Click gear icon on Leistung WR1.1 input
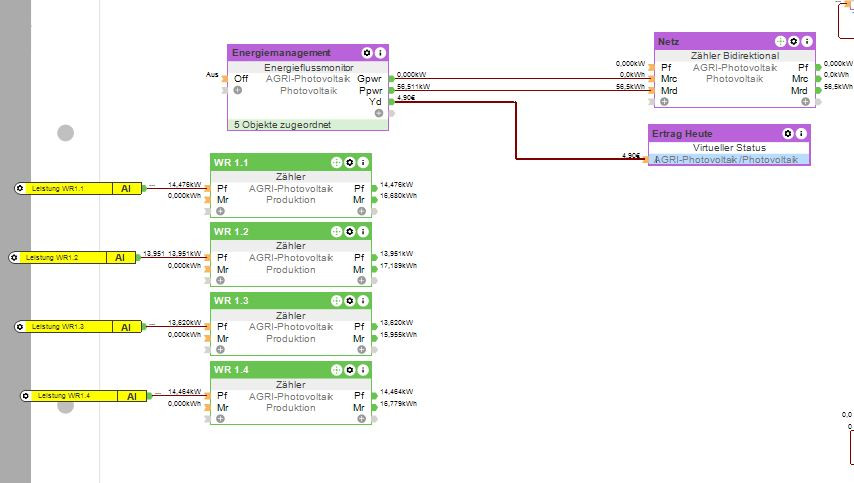 point(20,188)
